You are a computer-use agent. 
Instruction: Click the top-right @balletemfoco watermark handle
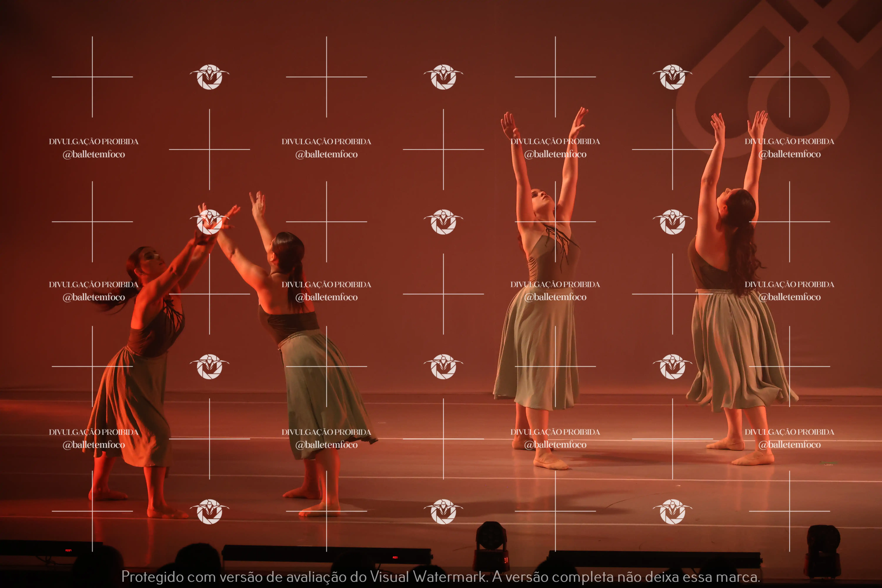(x=789, y=154)
